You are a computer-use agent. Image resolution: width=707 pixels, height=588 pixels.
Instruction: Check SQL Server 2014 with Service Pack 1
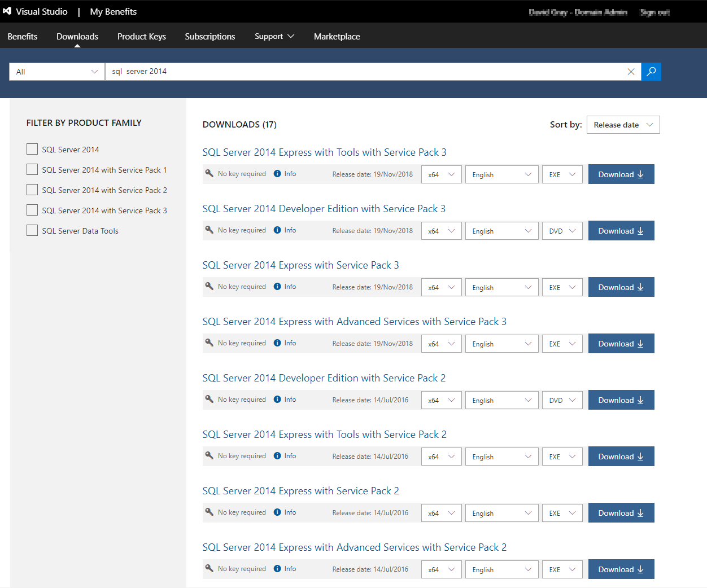pyautogui.click(x=32, y=169)
